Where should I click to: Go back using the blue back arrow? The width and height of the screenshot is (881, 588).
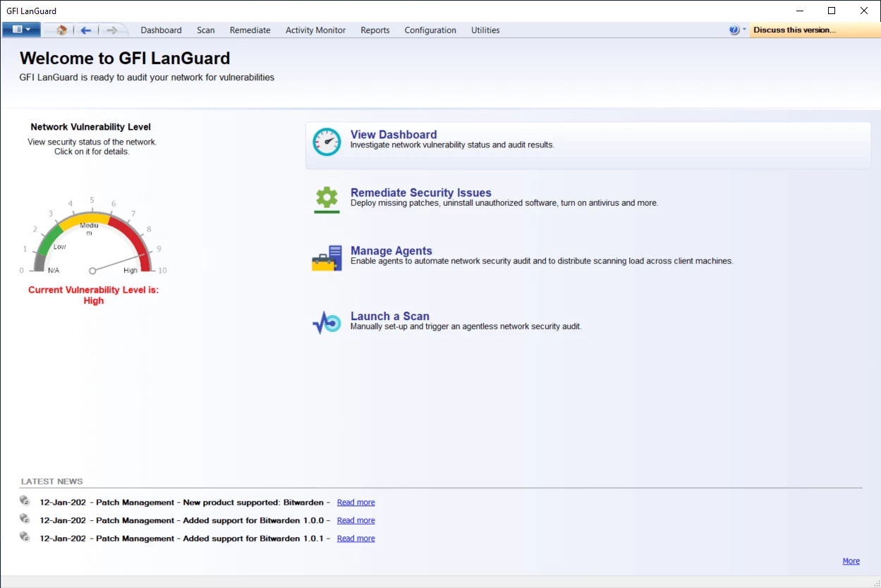pos(85,30)
